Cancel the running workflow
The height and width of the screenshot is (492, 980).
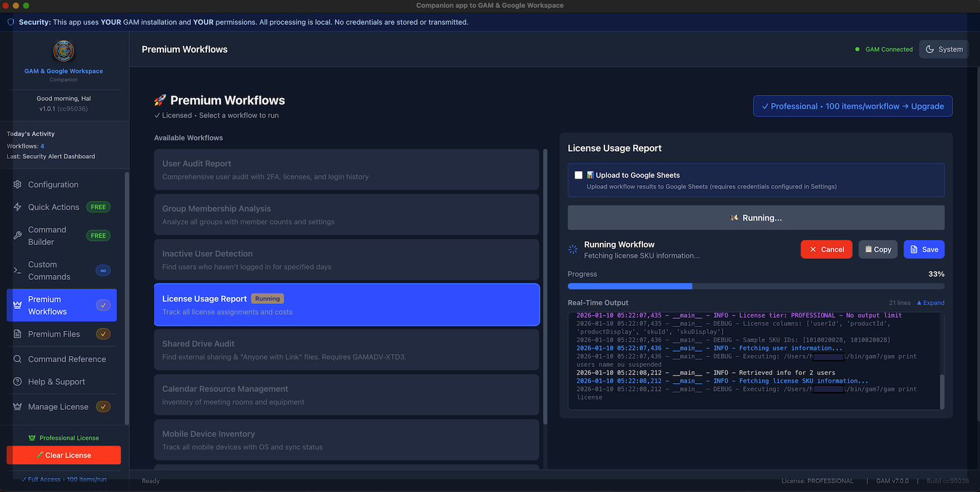(x=826, y=249)
